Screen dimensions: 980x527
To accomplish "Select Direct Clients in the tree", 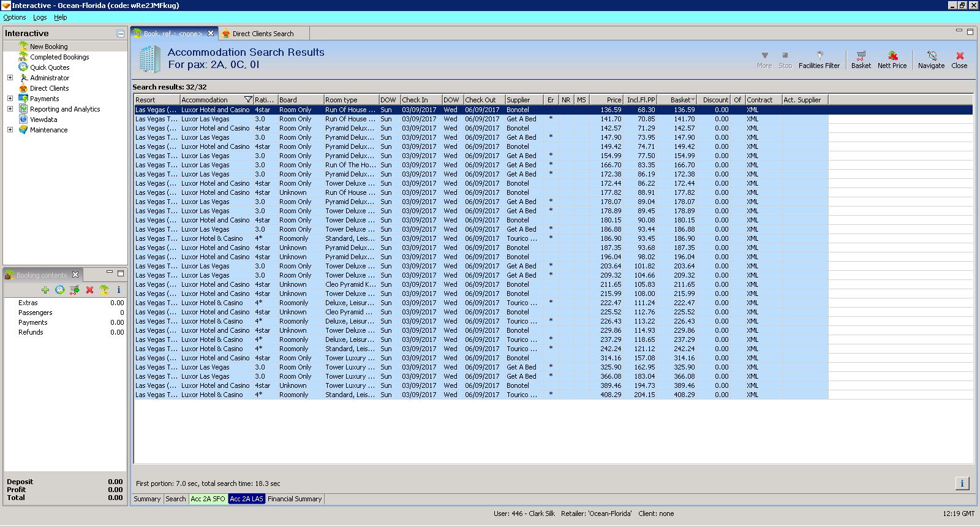I will coord(50,88).
